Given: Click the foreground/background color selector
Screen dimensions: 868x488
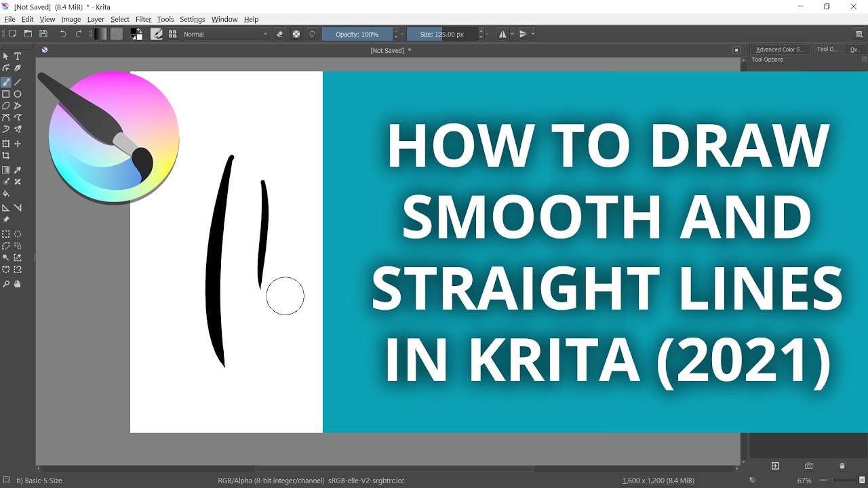Looking at the screenshot, I should click(137, 34).
